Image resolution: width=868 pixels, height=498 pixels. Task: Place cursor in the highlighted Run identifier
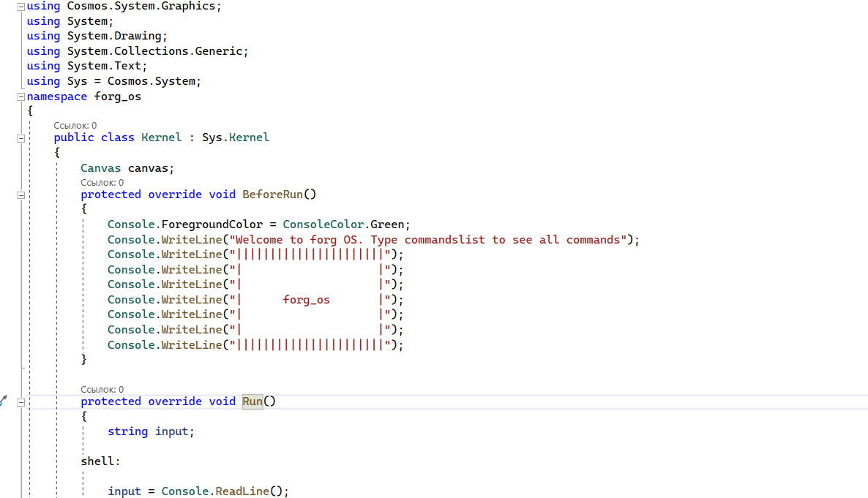[252, 401]
